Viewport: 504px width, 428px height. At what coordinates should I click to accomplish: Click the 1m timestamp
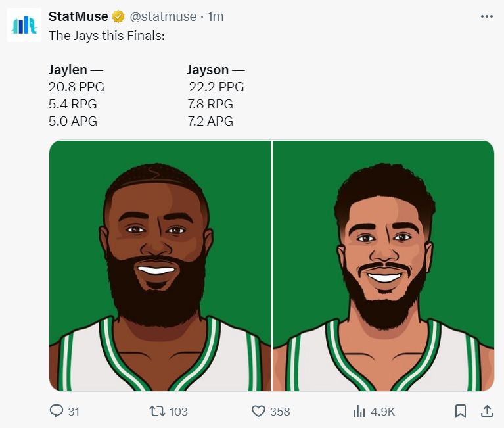pos(216,16)
